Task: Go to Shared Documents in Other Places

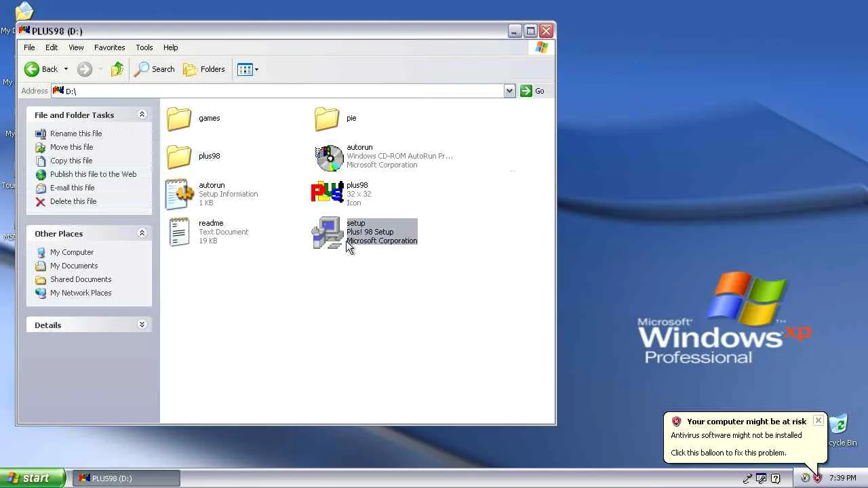Action: coord(81,279)
